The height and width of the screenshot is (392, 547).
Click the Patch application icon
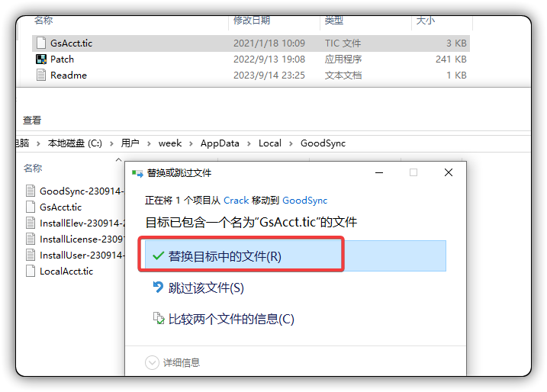[41, 59]
